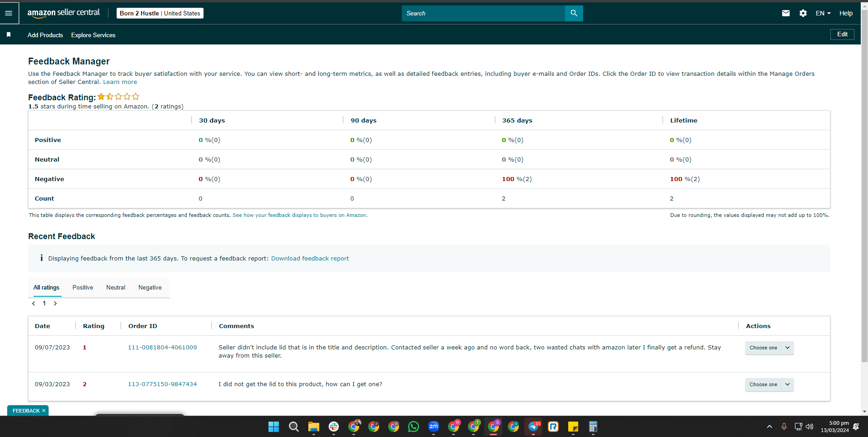This screenshot has width=868, height=437.
Task: Open the Windows Start menu
Action: (x=273, y=427)
